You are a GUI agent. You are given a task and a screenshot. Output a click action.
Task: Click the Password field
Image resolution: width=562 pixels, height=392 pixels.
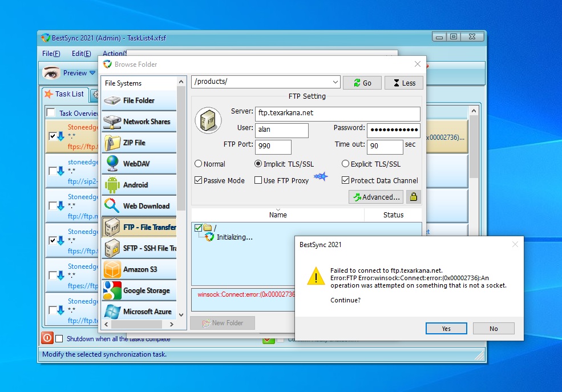[x=394, y=131]
